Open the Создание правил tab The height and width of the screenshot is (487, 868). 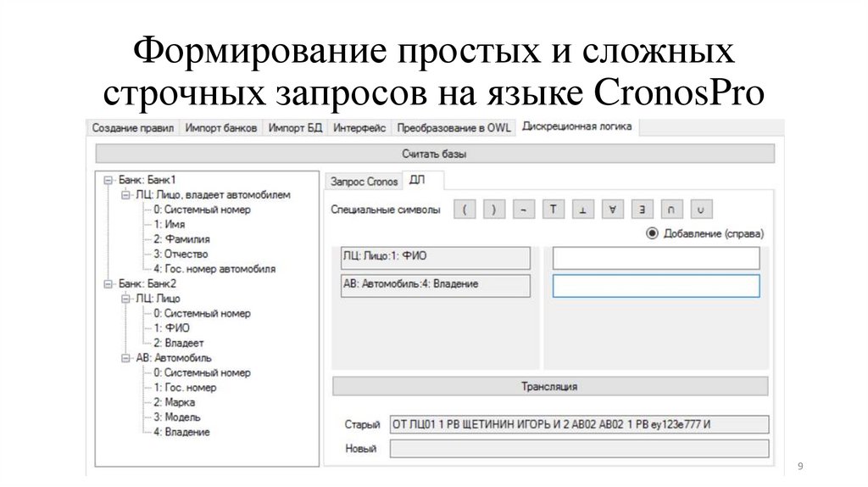pos(133,128)
